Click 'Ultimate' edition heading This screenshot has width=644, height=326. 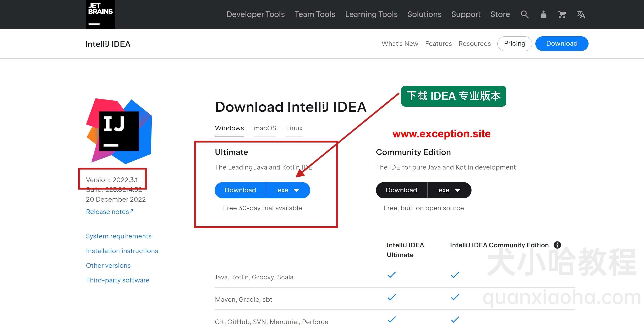tap(231, 152)
